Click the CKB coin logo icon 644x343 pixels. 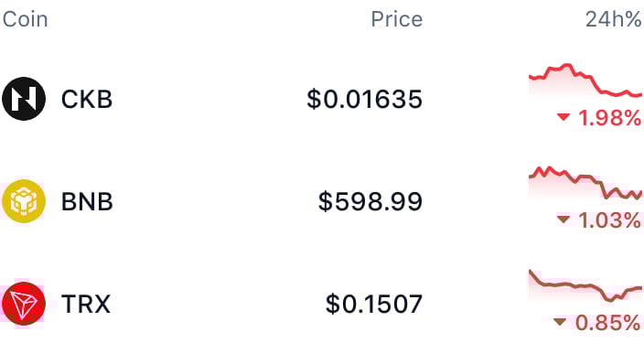(x=24, y=99)
